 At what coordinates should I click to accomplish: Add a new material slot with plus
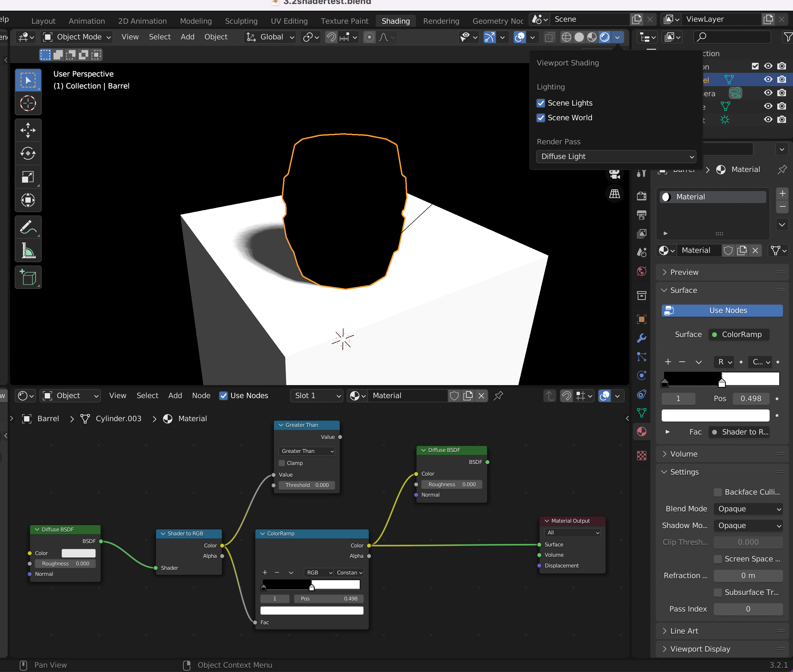(x=782, y=193)
